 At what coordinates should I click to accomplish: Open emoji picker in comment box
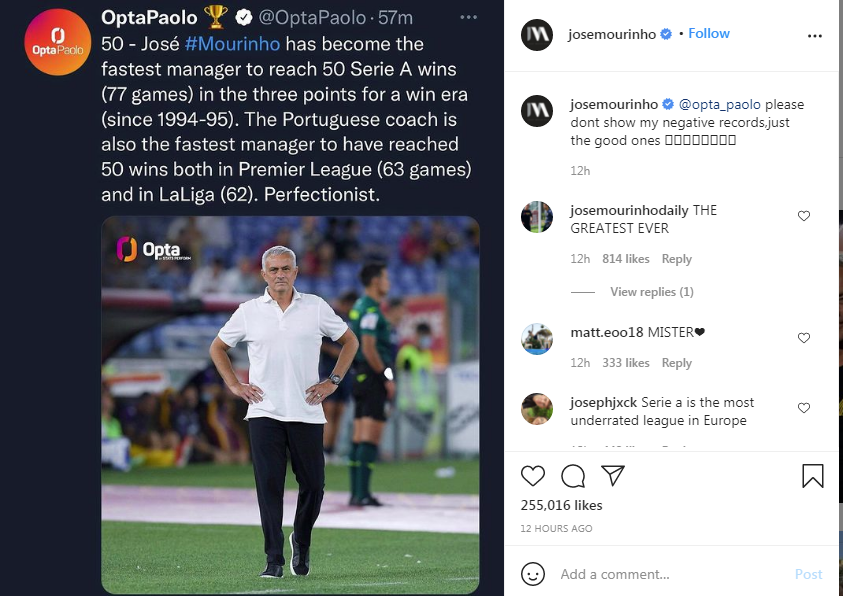tap(534, 574)
